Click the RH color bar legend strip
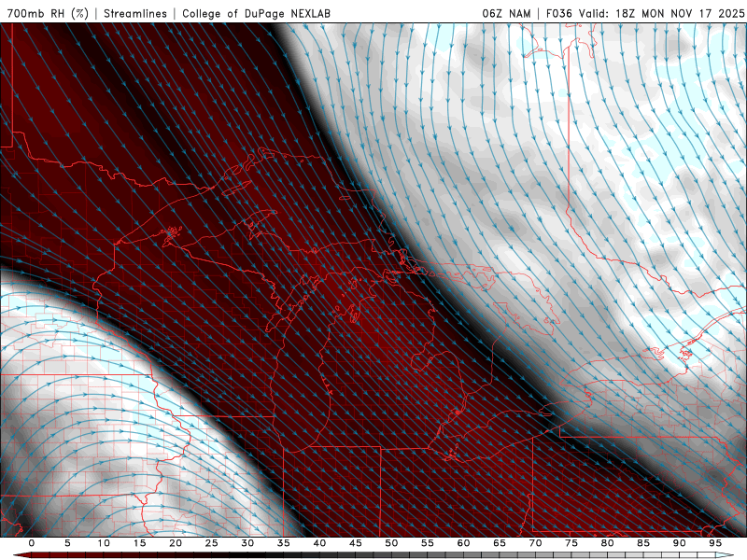The width and height of the screenshot is (747, 560). [373, 555]
